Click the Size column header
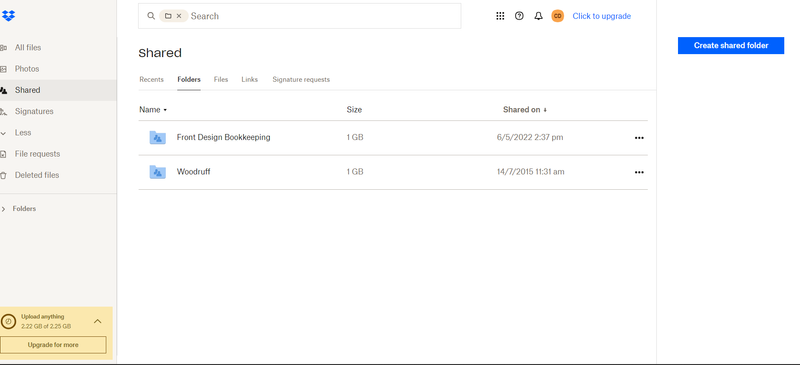Image resolution: width=800 pixels, height=365 pixels. point(354,110)
